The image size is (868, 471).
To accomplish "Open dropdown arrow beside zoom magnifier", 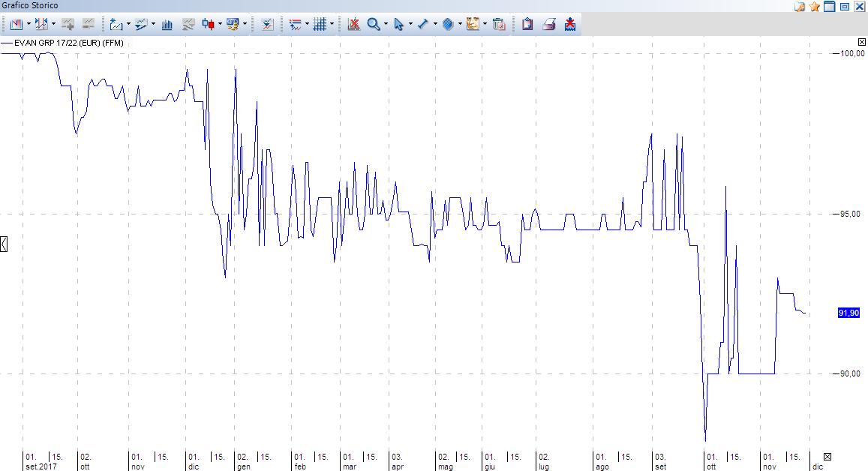I will click(386, 25).
